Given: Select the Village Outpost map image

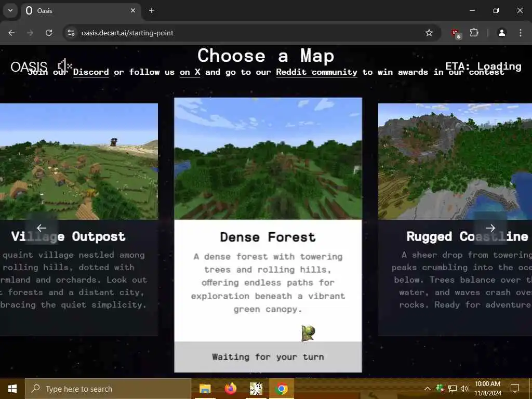Looking at the screenshot, I should click(x=79, y=162).
